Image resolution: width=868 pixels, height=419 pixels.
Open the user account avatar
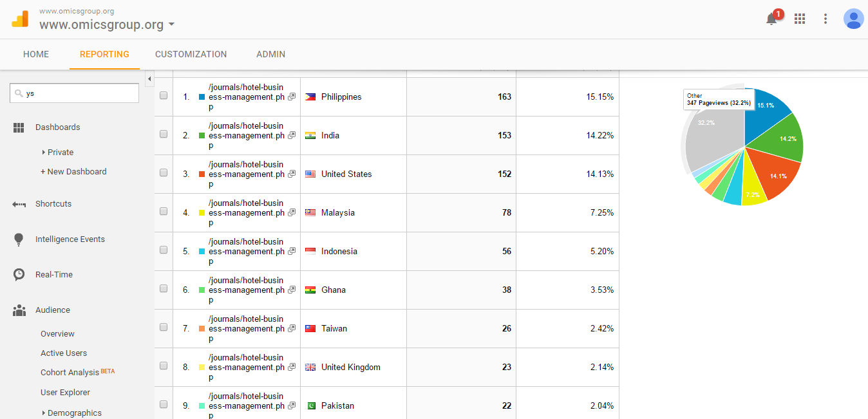854,19
